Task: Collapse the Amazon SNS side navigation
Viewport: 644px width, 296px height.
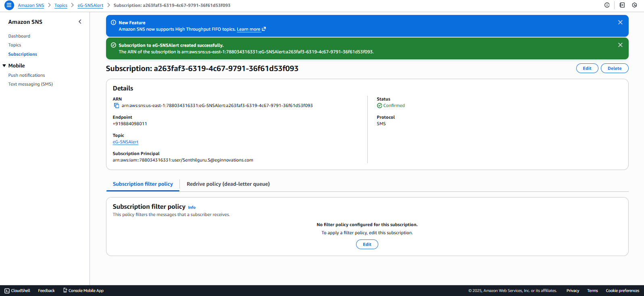Action: [80, 22]
